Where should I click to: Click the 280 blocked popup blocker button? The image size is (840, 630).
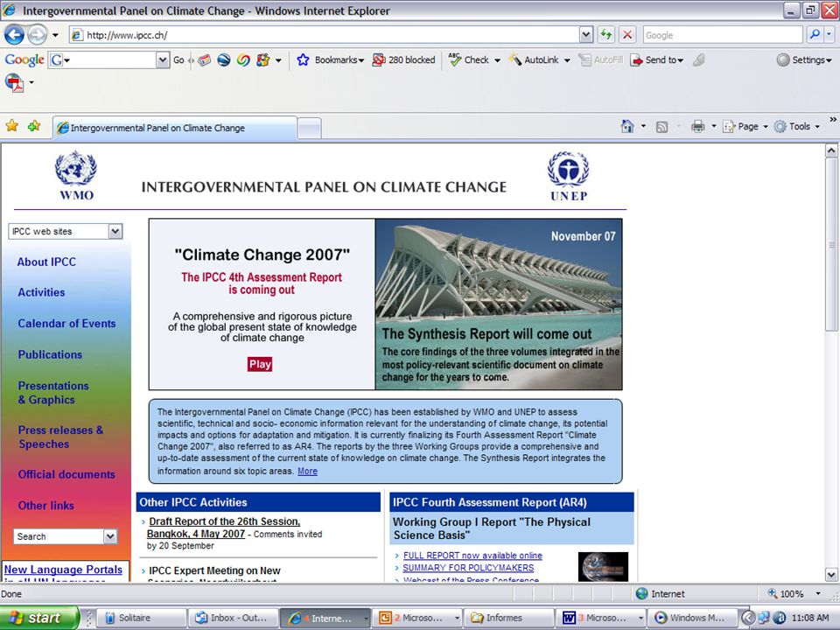404,60
